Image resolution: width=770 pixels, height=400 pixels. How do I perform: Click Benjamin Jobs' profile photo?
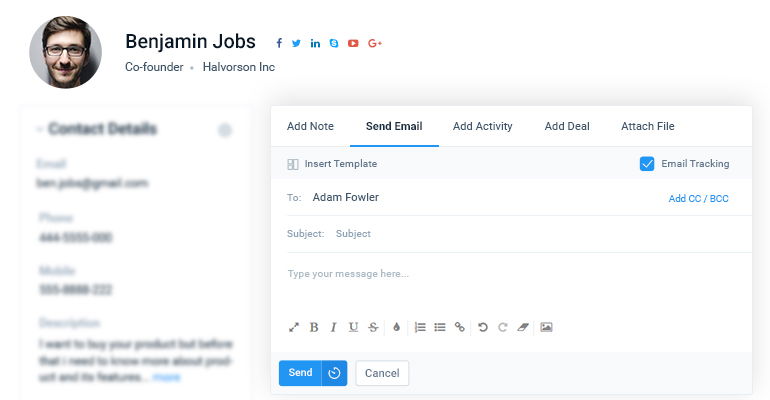tap(65, 52)
